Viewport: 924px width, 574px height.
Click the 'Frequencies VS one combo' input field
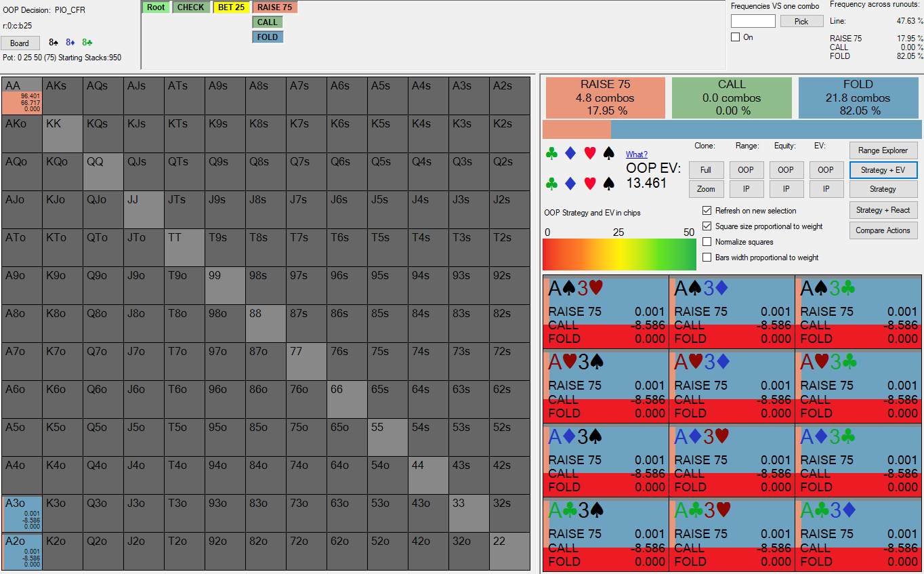(x=753, y=22)
